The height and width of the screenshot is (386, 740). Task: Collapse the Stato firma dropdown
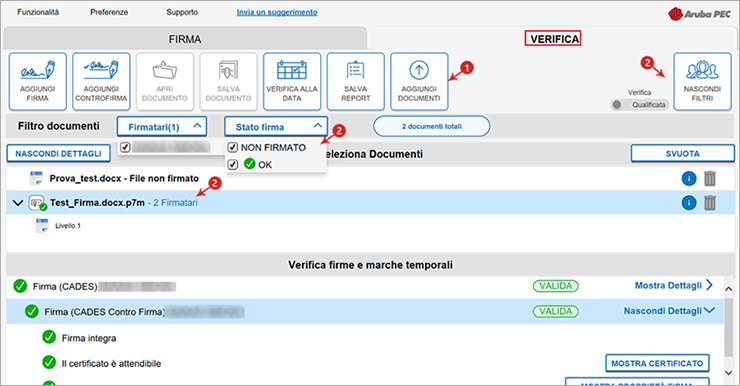pos(276,126)
